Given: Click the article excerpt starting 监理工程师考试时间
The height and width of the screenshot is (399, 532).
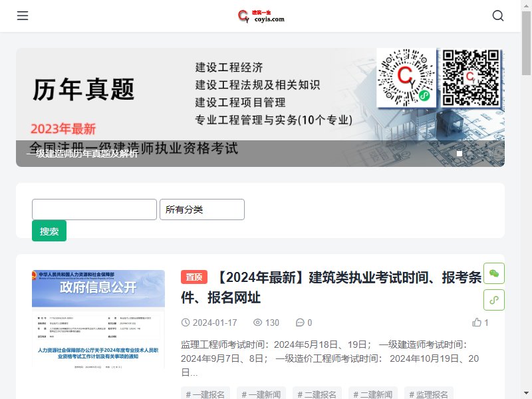Looking at the screenshot, I should point(330,358).
